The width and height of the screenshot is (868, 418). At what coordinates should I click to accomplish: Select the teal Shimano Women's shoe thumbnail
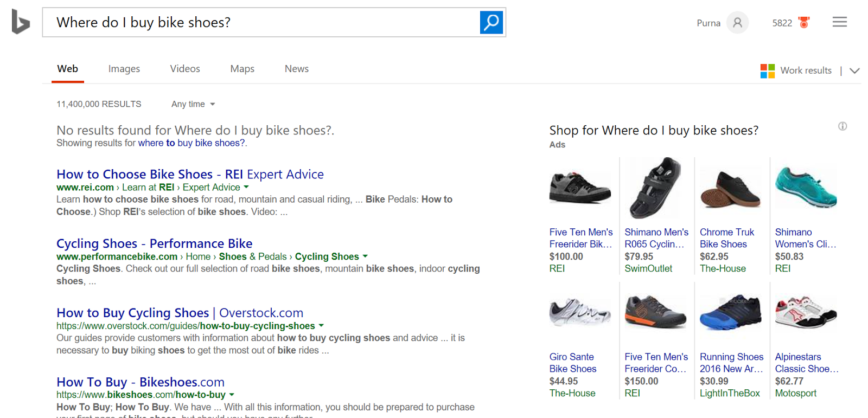point(806,188)
